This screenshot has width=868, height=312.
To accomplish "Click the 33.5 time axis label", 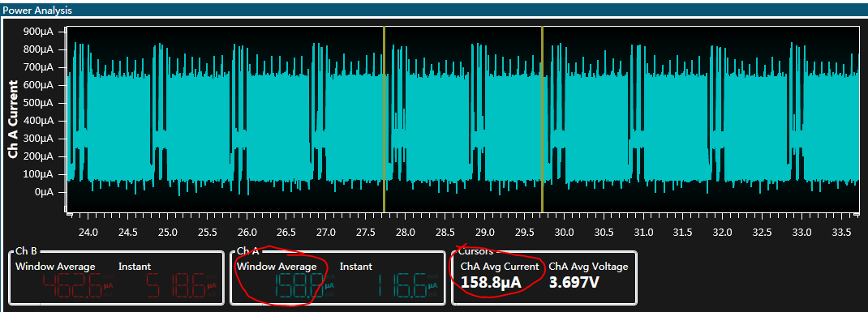I will [x=841, y=232].
